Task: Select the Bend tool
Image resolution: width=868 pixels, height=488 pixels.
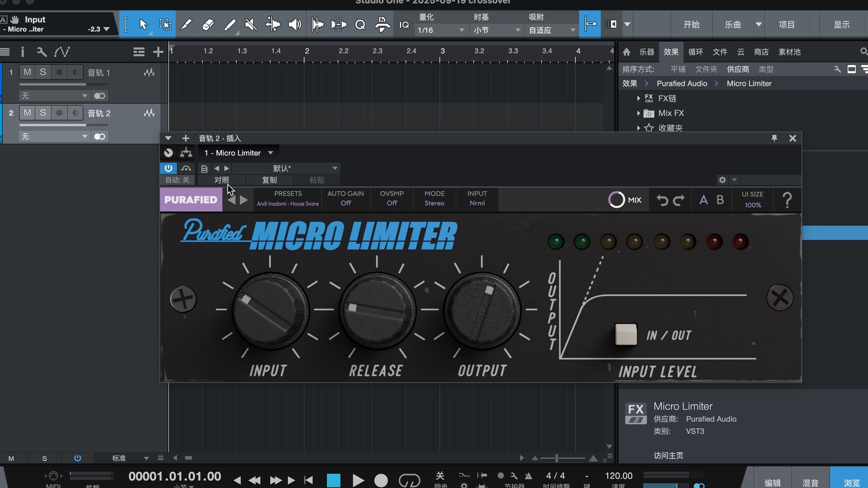Action: [273, 24]
